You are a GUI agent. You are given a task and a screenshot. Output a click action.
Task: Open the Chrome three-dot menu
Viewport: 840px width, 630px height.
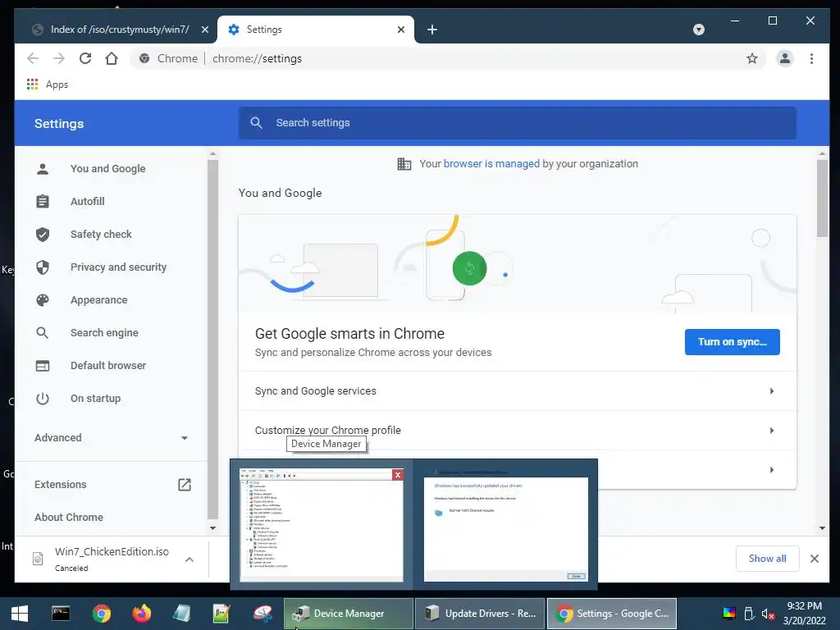(x=811, y=58)
